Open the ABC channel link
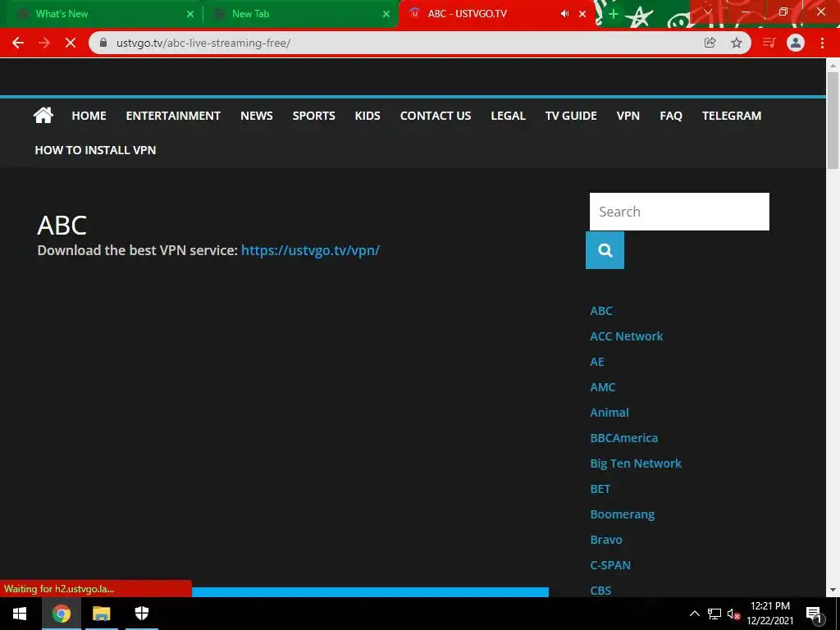This screenshot has height=630, width=840. 601,311
